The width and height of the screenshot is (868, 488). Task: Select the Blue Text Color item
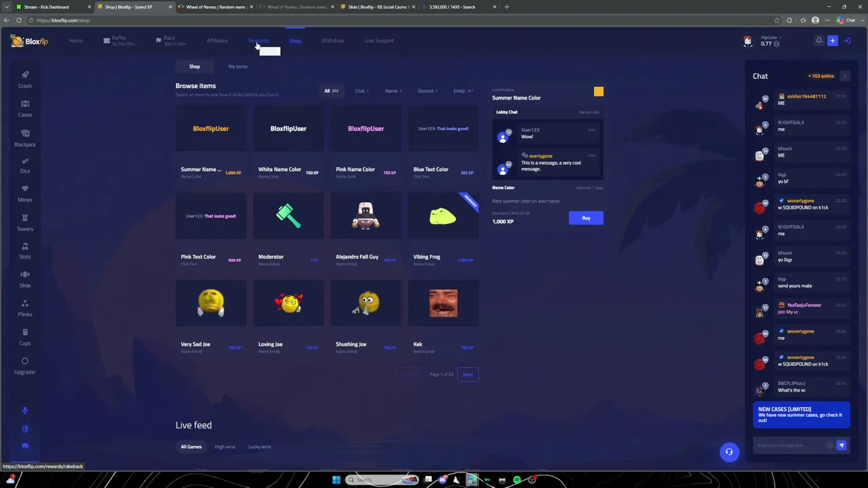[x=443, y=144]
